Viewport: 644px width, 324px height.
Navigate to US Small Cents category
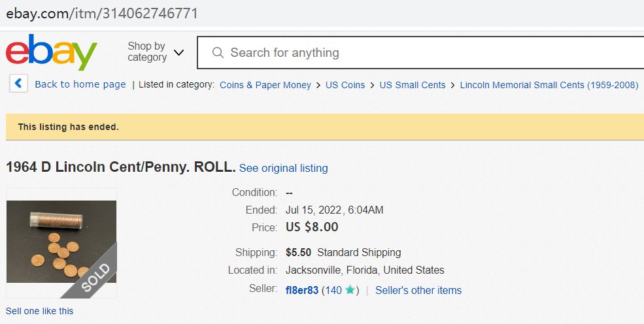click(412, 85)
